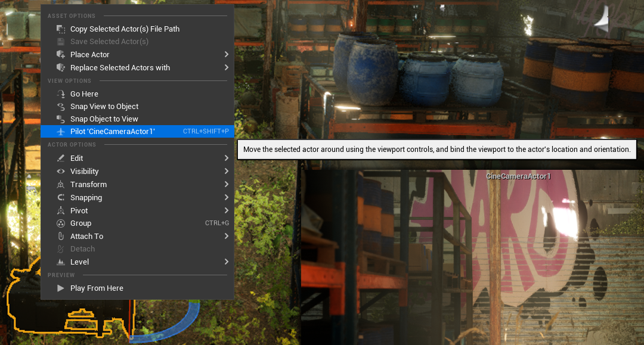Expand the Level submenu arrow
The image size is (644, 345).
click(227, 262)
